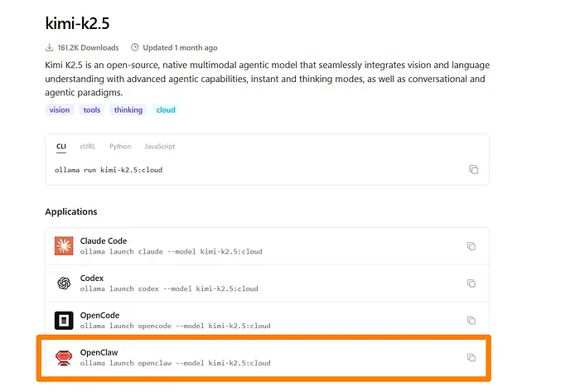This screenshot has height=392, width=580.
Task: Copy the Claude Code launch command
Action: pyautogui.click(x=471, y=246)
